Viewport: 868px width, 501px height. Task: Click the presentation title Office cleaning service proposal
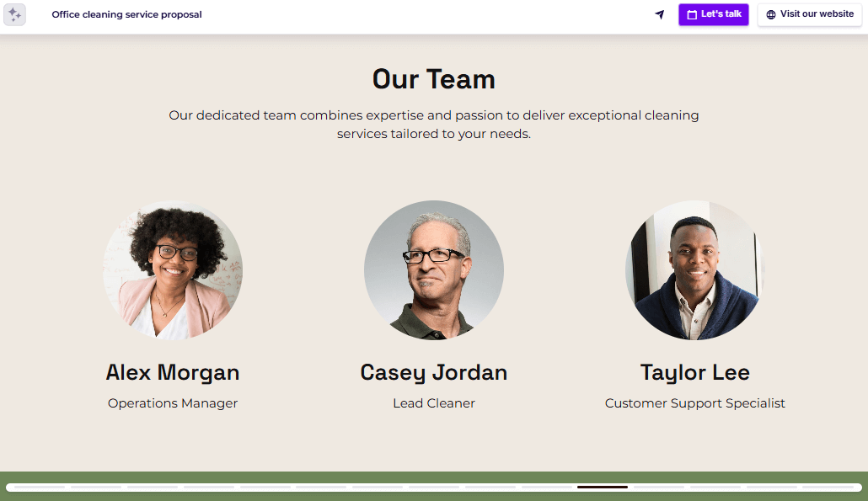pos(126,14)
